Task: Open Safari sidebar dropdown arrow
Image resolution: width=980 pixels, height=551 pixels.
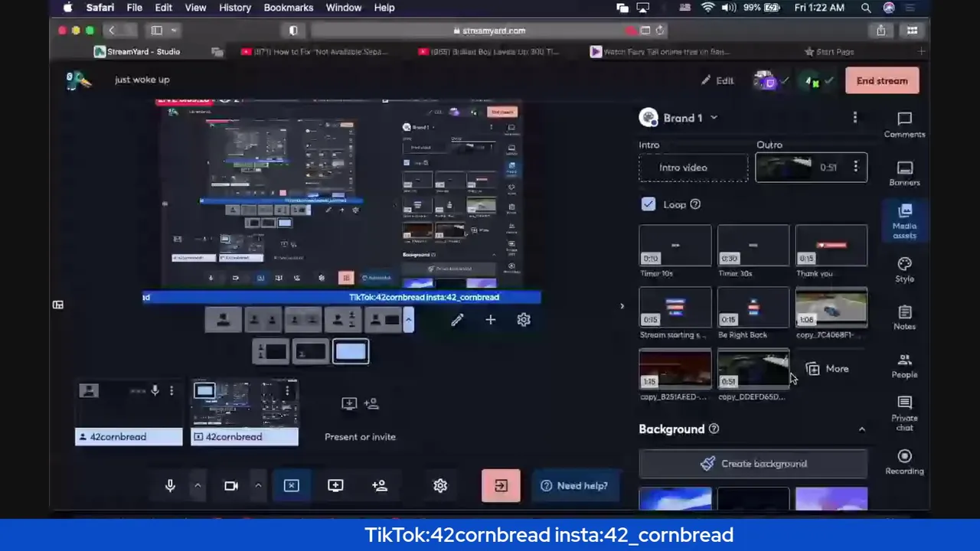Action: pos(174,31)
